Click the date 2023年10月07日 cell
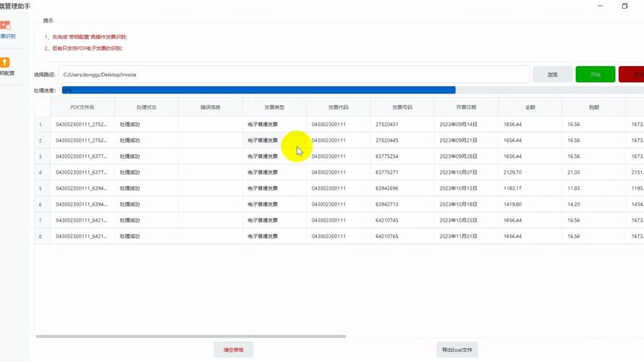Image resolution: width=644 pixels, height=362 pixels. (466, 172)
